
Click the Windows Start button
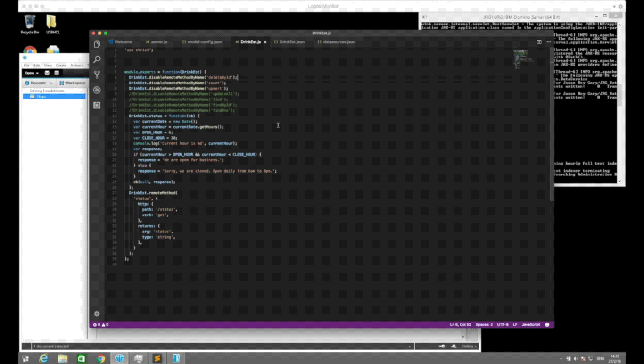(25, 359)
